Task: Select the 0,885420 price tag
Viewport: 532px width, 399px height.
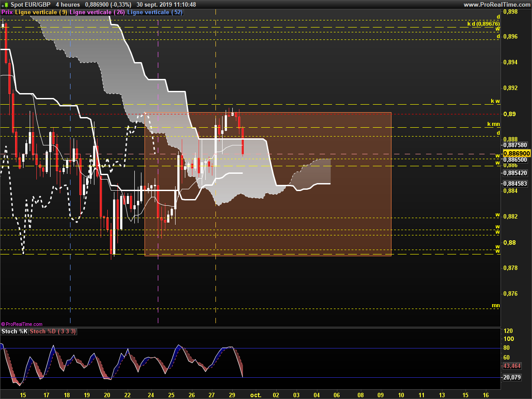Action: point(515,173)
